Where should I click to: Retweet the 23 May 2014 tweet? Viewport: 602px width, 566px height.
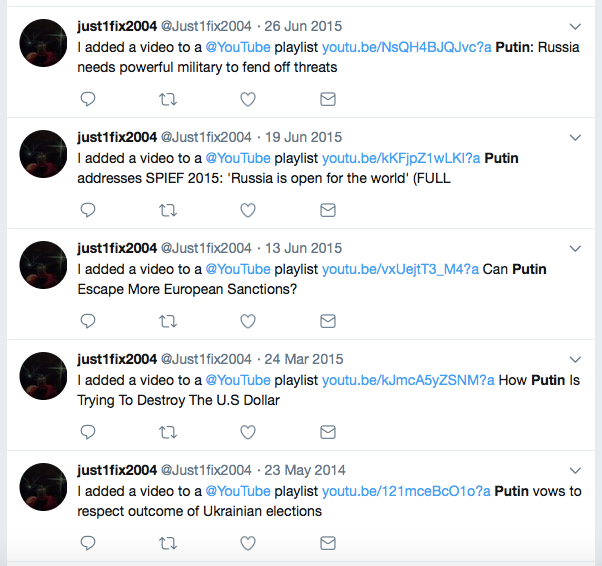click(x=168, y=543)
